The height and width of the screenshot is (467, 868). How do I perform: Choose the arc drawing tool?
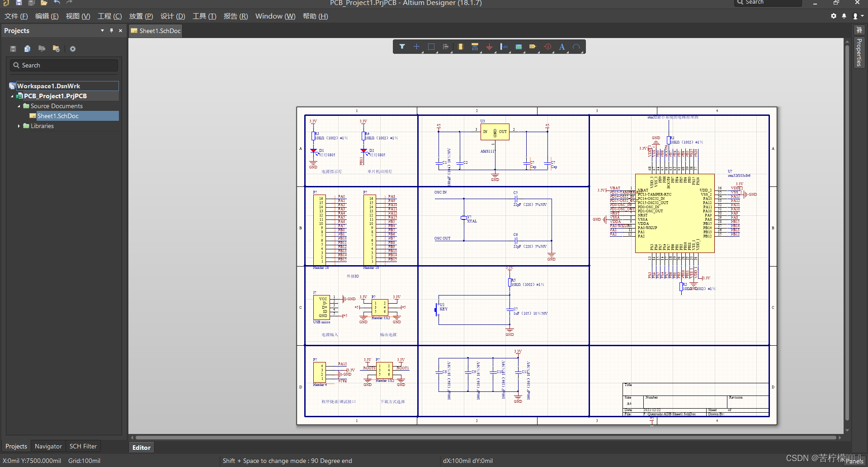tap(576, 47)
